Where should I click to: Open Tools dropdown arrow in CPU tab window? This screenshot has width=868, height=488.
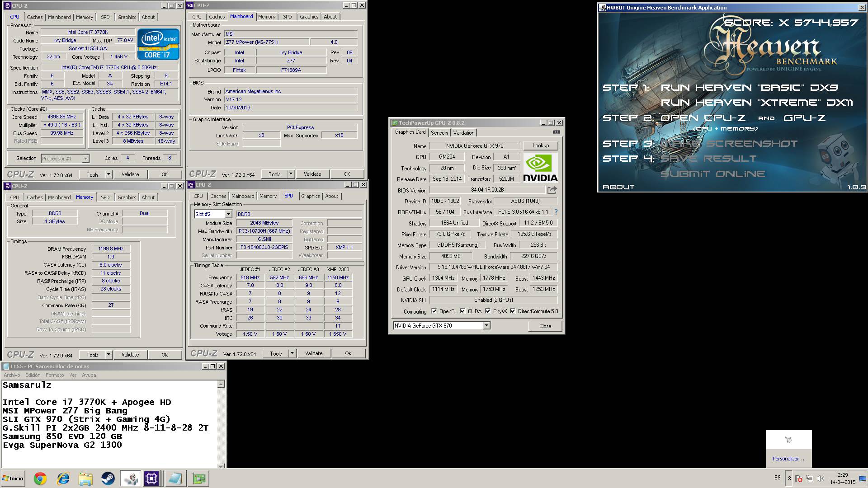click(108, 174)
